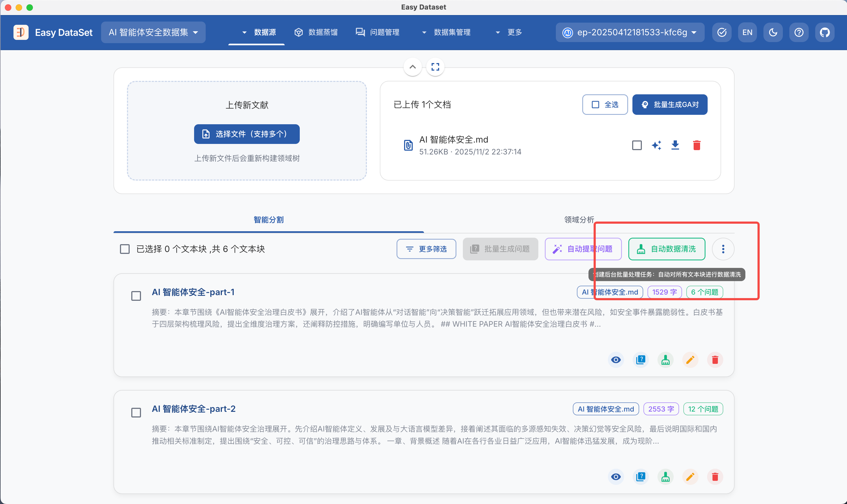847x504 pixels.
Task: Click the GitHub icon in header
Action: coord(825,33)
